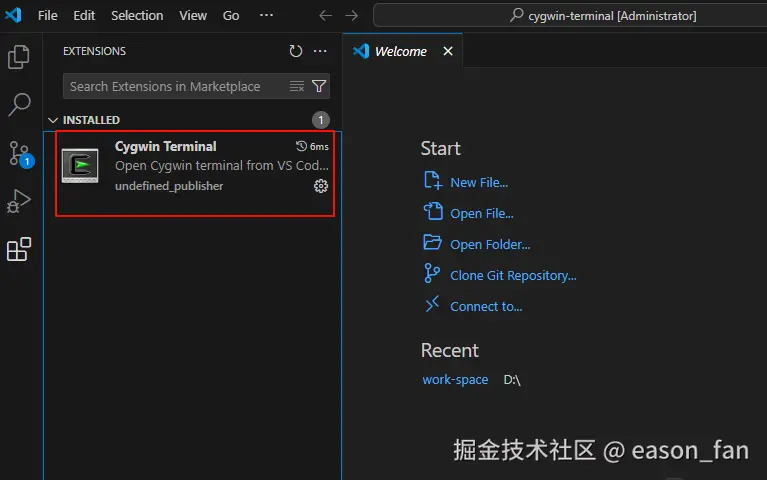Open Source Control view with badge
This screenshot has height=480, width=767.
click(20, 154)
